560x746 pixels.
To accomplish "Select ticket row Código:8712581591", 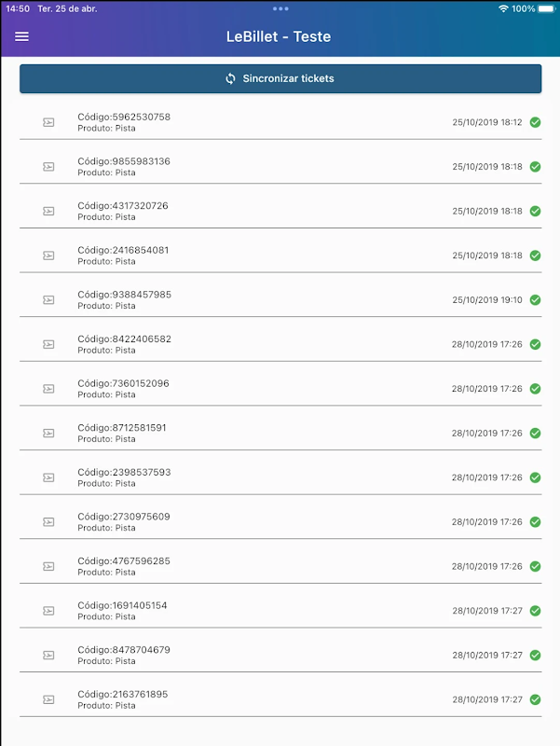I will (x=280, y=433).
